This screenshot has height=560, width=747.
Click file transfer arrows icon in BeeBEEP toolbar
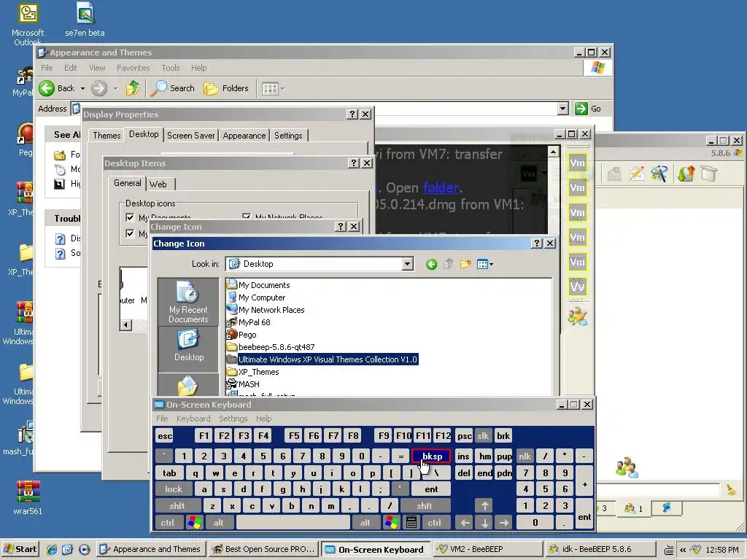(686, 174)
